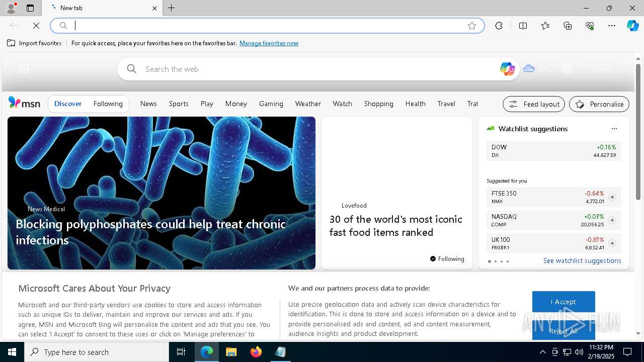The image size is (644, 362).
Task: Add NASDAQ to watchlist
Action: click(x=612, y=220)
